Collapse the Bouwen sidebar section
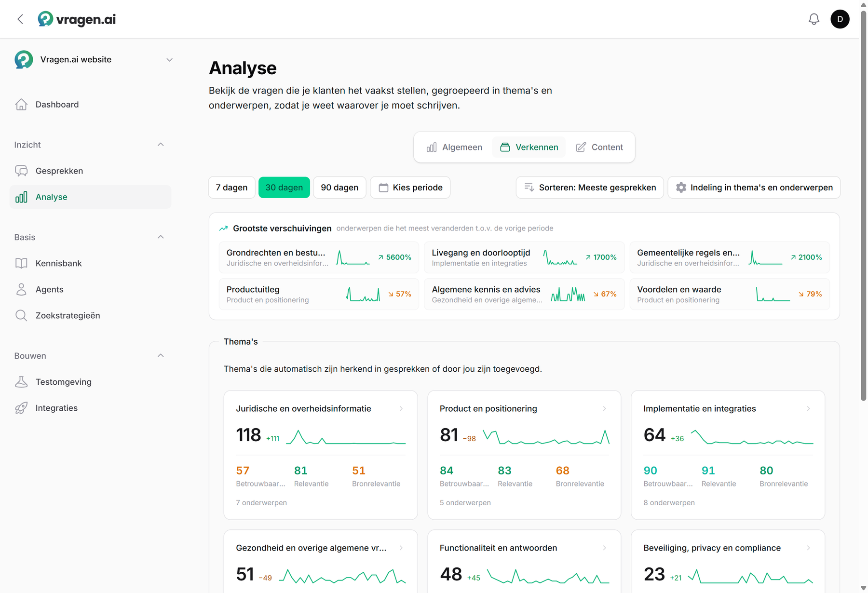868x593 pixels. (x=161, y=356)
